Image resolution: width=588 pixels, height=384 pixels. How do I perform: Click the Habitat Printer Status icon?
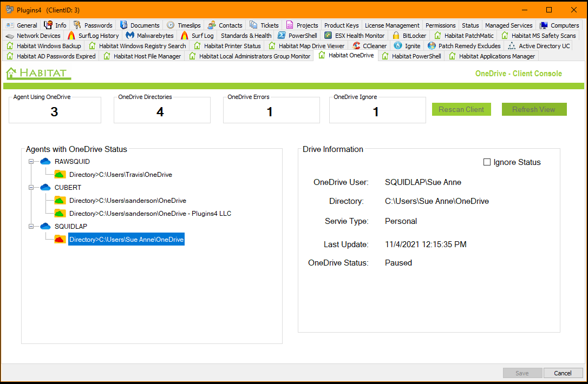pyautogui.click(x=197, y=46)
